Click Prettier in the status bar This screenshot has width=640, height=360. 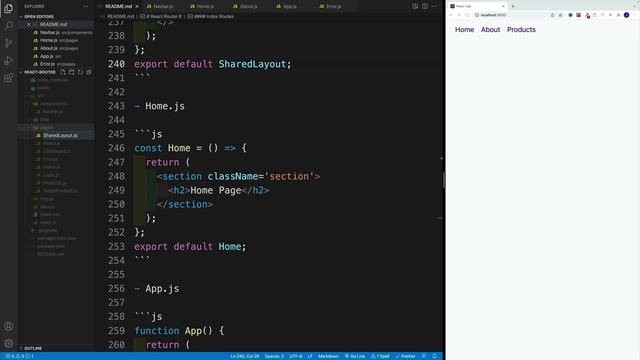click(405, 356)
